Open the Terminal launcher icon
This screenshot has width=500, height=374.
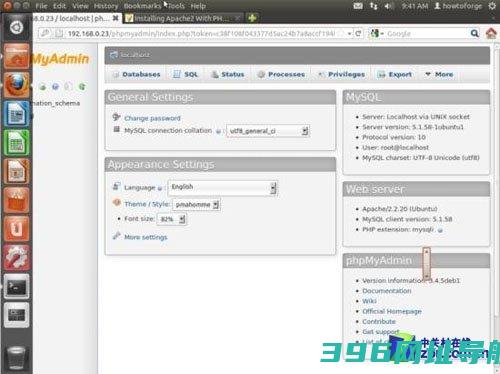16,286
